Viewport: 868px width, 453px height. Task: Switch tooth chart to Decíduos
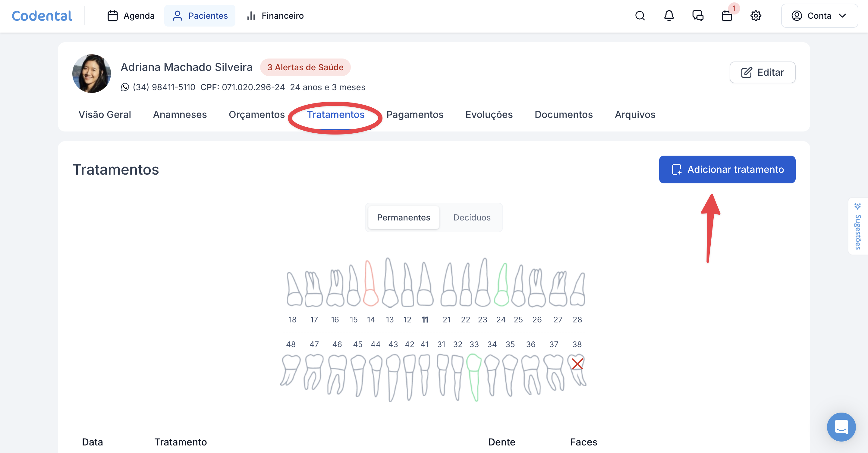click(x=471, y=217)
